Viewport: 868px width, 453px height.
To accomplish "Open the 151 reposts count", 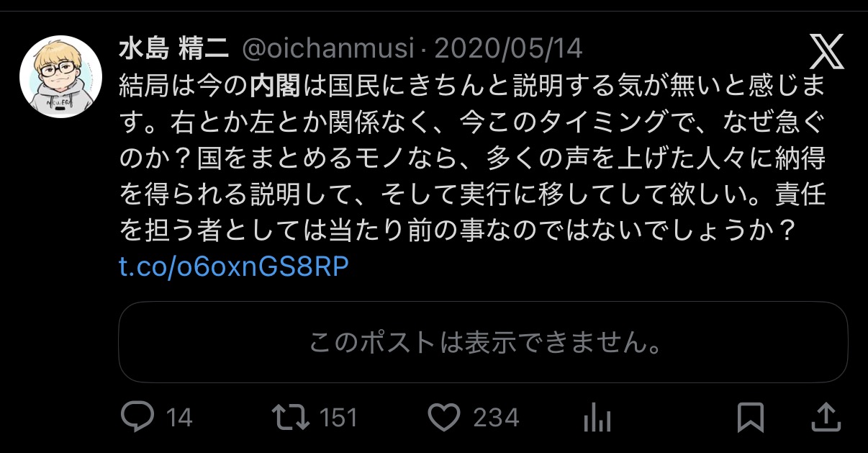I will pyautogui.click(x=338, y=418).
